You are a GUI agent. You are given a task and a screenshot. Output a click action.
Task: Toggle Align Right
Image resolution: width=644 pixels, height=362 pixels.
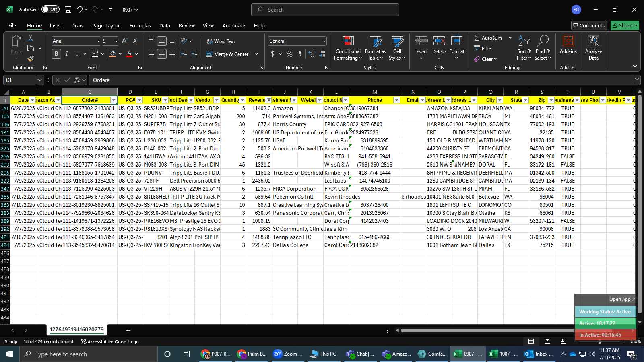[x=172, y=54]
